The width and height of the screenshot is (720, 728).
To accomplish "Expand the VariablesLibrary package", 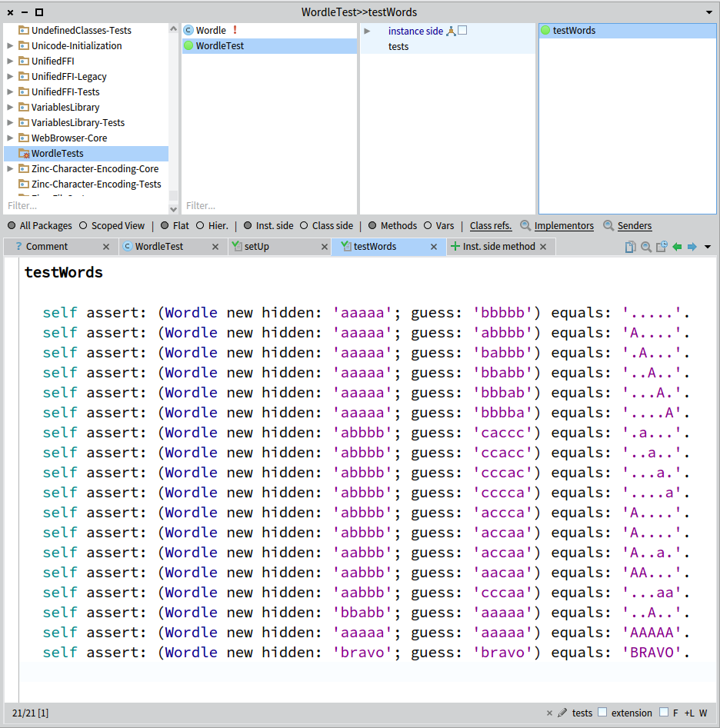I will (x=10, y=108).
